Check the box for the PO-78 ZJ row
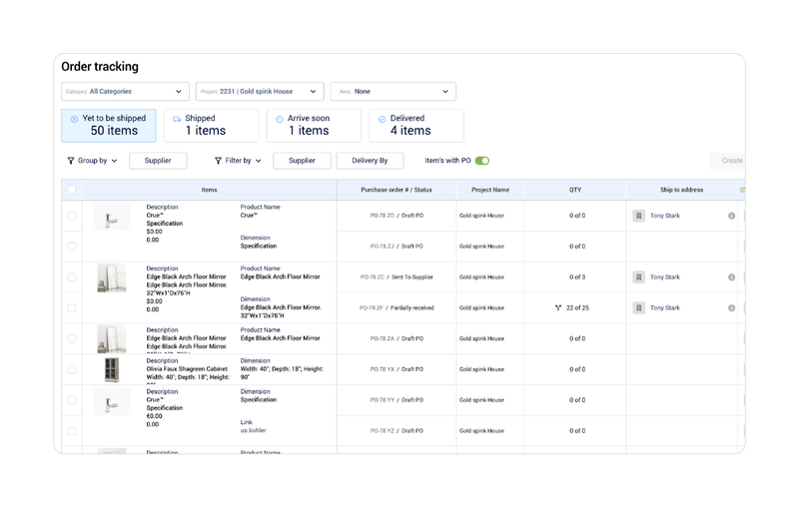The image size is (799, 532). [72, 246]
